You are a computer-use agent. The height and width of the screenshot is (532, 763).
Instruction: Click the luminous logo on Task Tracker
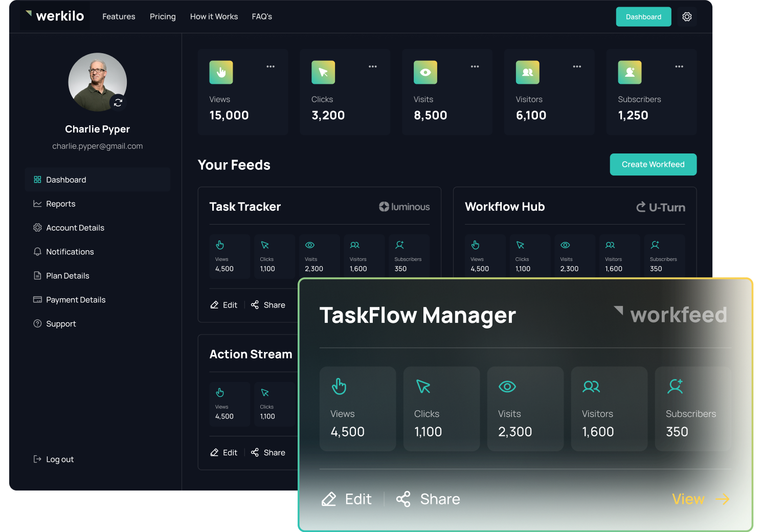[x=404, y=207]
